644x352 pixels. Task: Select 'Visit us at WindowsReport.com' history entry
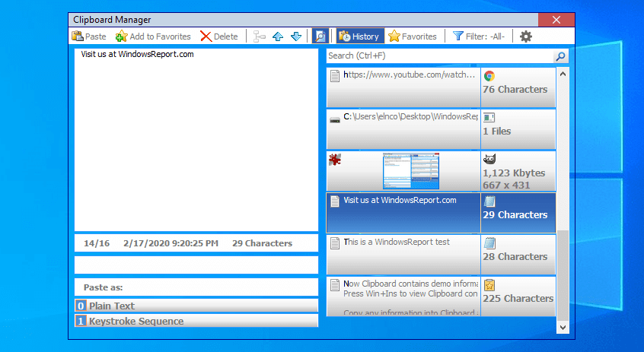403,213
